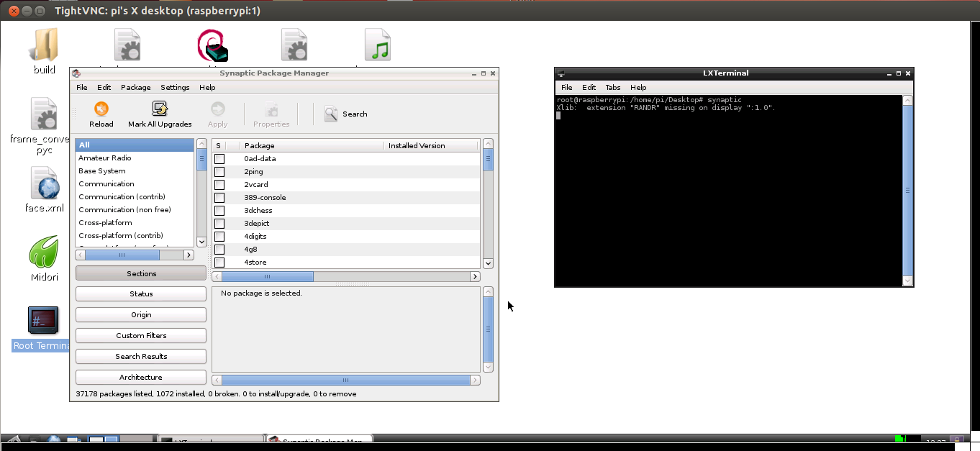Select the Root Terminal desktop icon

point(43,321)
